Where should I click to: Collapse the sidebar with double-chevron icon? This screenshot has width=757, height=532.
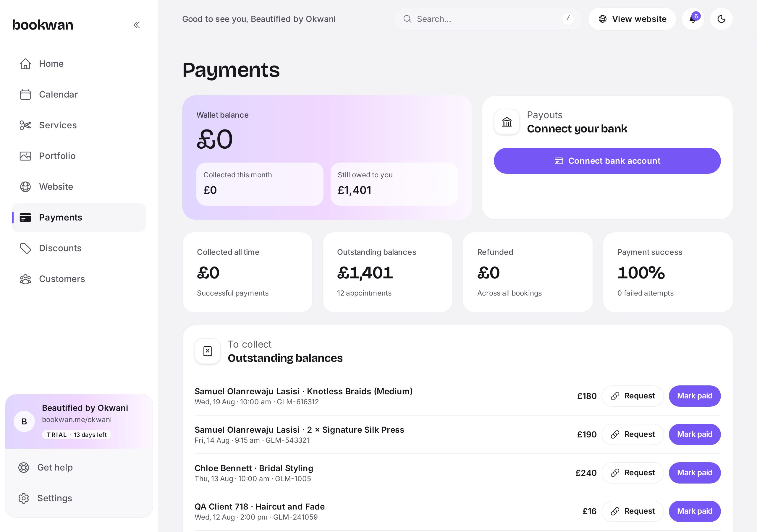pyautogui.click(x=137, y=25)
